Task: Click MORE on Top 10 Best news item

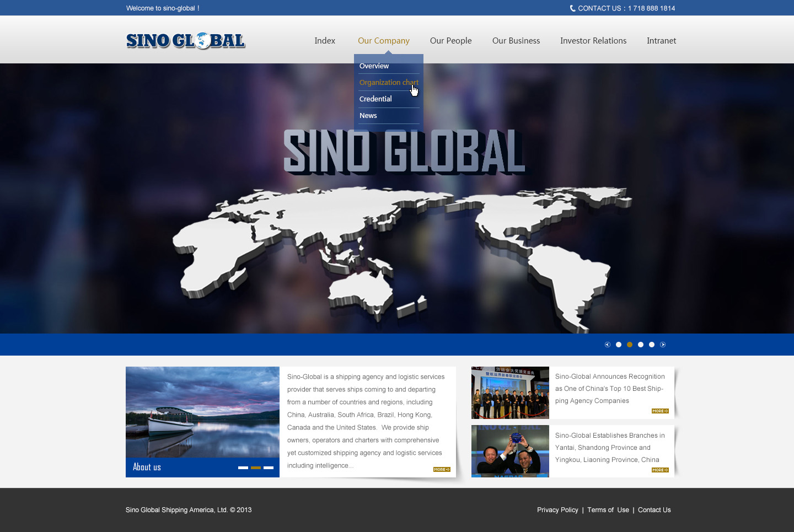Action: pos(660,411)
